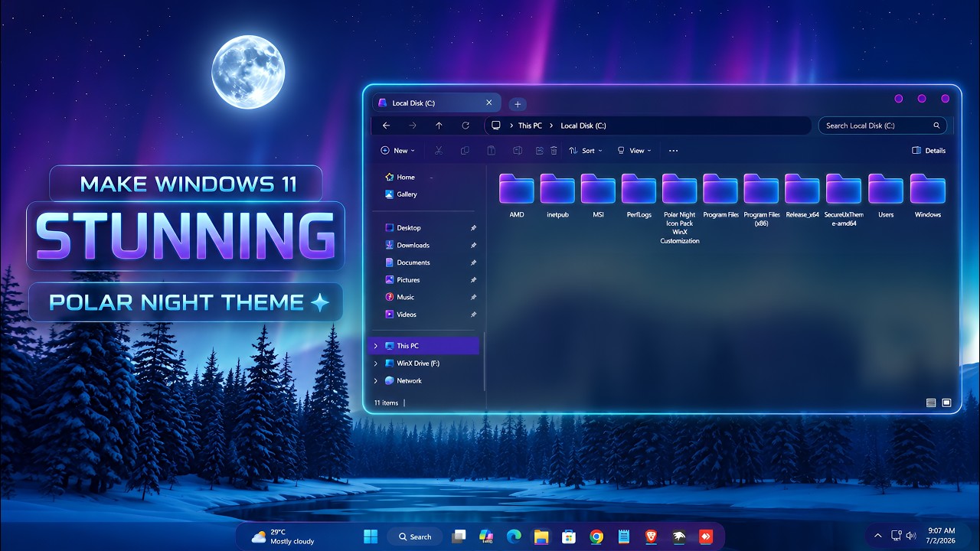Show hidden system tray icons
Viewport: 980px width, 551px height.
coord(877,536)
